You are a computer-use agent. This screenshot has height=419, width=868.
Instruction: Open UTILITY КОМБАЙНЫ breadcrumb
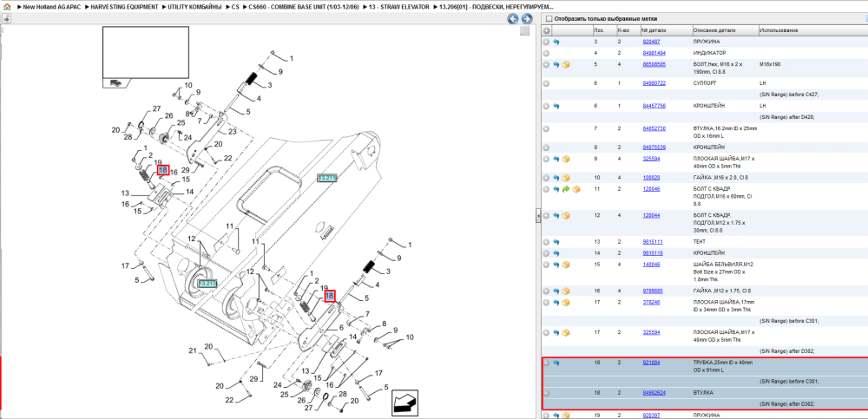[194, 7]
